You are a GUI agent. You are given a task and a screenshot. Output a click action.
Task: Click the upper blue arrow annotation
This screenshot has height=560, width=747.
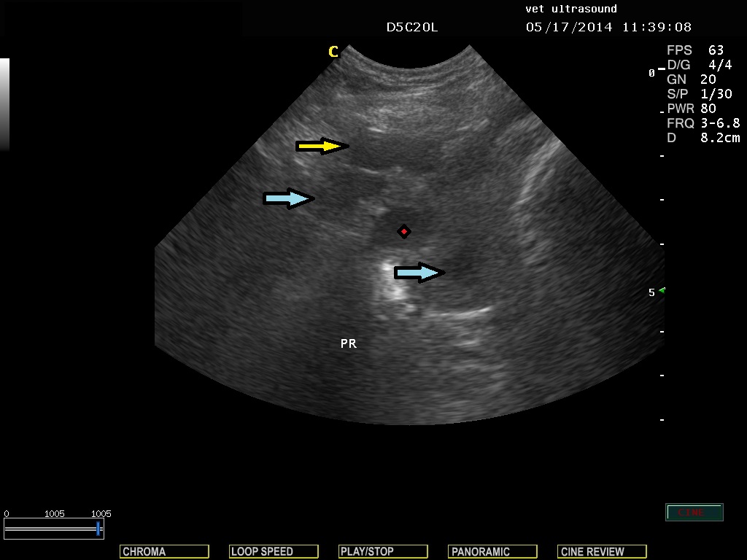tap(289, 198)
